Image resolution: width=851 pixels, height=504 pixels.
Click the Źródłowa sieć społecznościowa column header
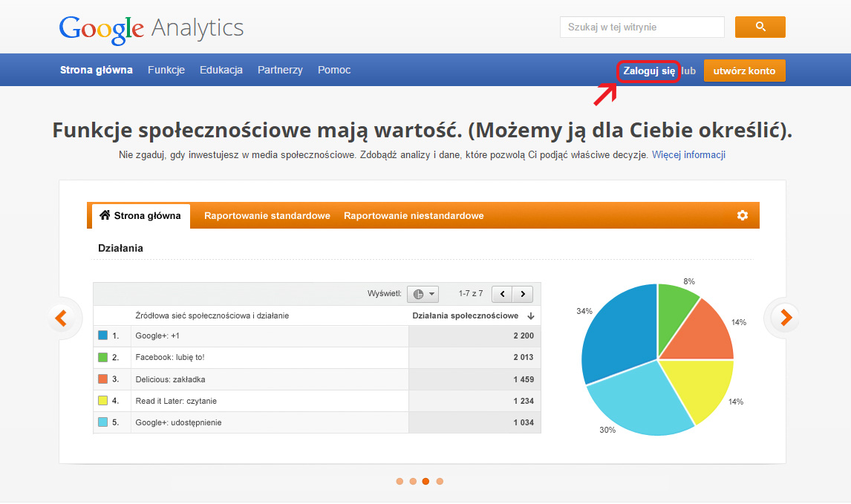[212, 315]
